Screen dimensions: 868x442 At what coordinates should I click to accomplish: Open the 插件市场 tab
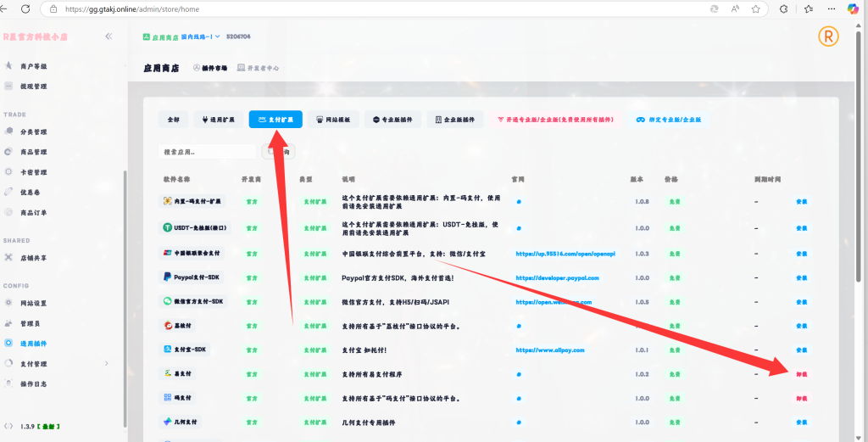pos(210,68)
